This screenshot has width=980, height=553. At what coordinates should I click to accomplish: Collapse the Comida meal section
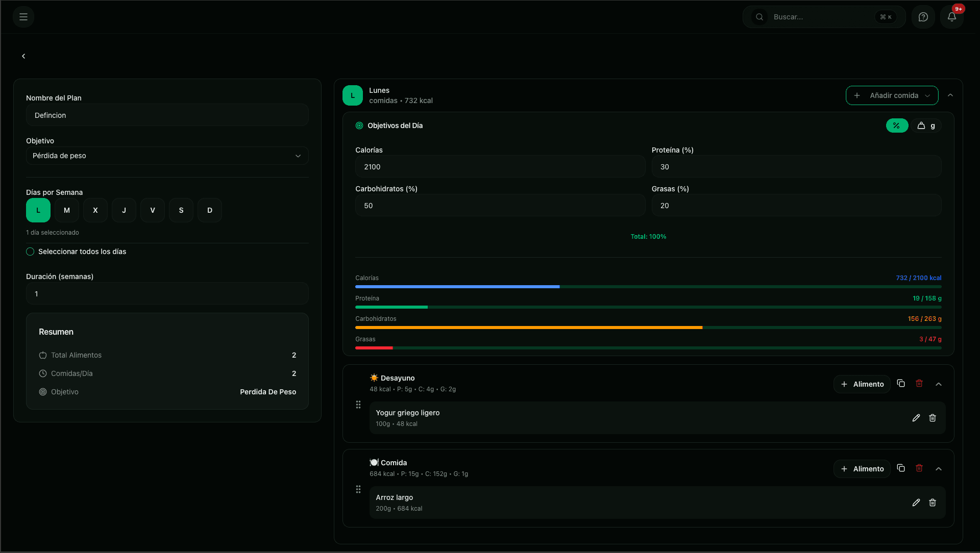[938, 469]
